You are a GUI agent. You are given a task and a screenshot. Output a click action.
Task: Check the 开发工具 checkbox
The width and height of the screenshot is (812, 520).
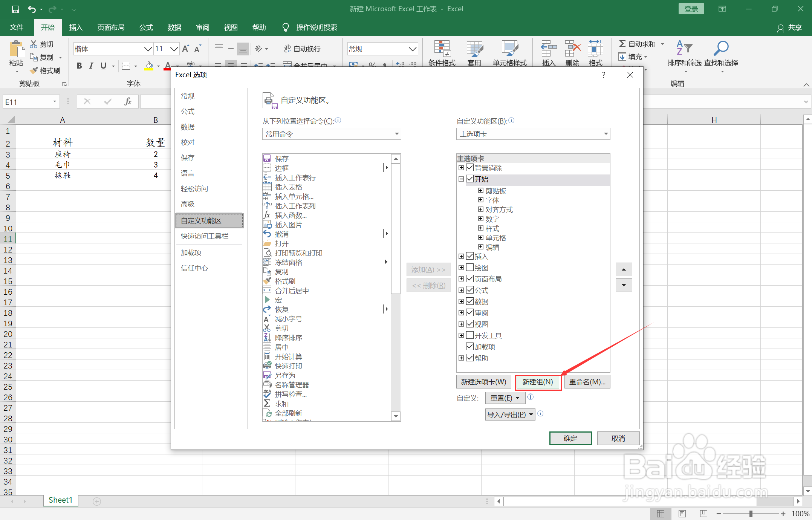point(470,335)
